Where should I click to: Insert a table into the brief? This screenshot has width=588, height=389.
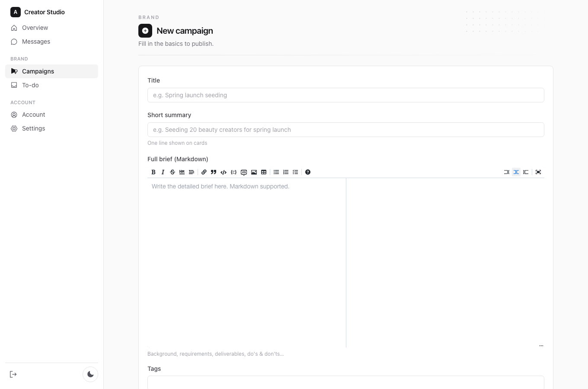[x=264, y=172]
